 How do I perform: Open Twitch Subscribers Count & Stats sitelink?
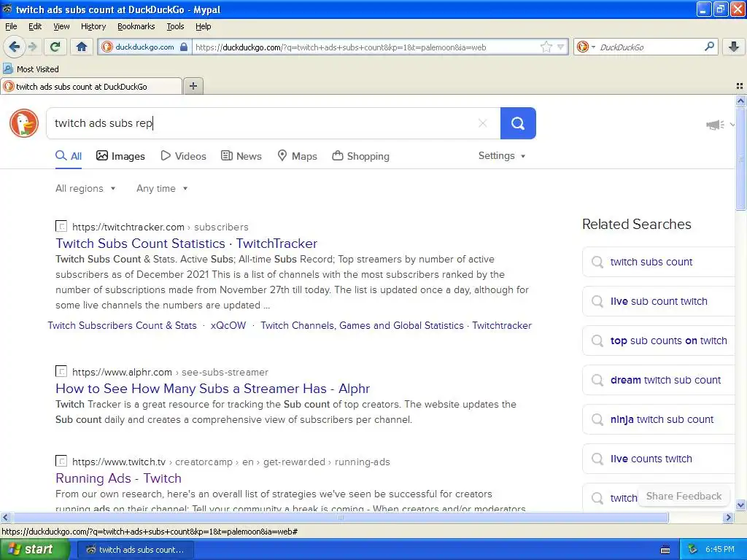click(122, 325)
